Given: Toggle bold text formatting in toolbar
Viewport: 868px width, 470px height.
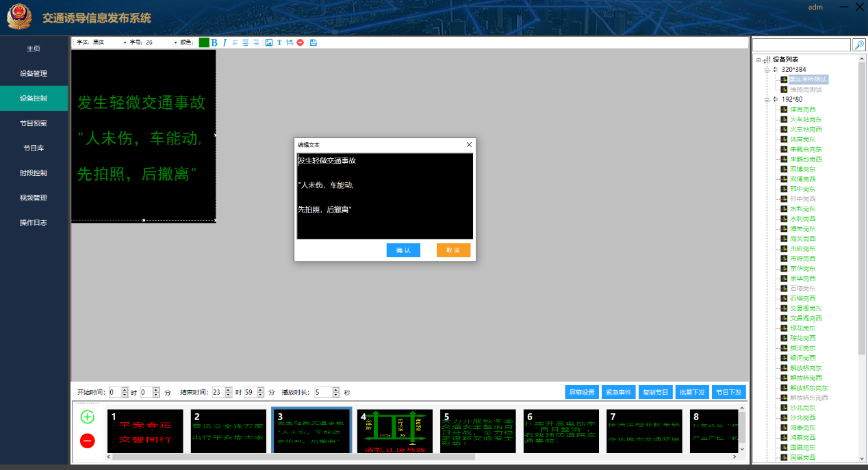Looking at the screenshot, I should (214, 42).
